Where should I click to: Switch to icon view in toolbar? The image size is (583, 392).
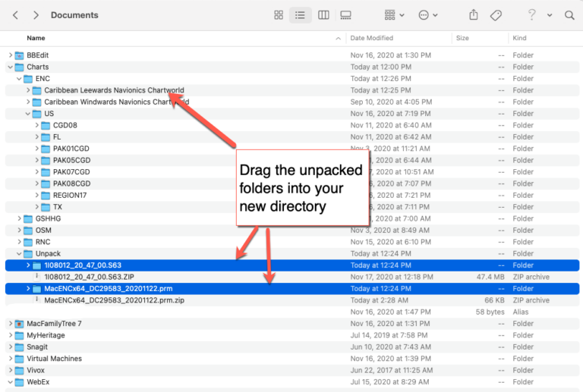[x=279, y=15]
